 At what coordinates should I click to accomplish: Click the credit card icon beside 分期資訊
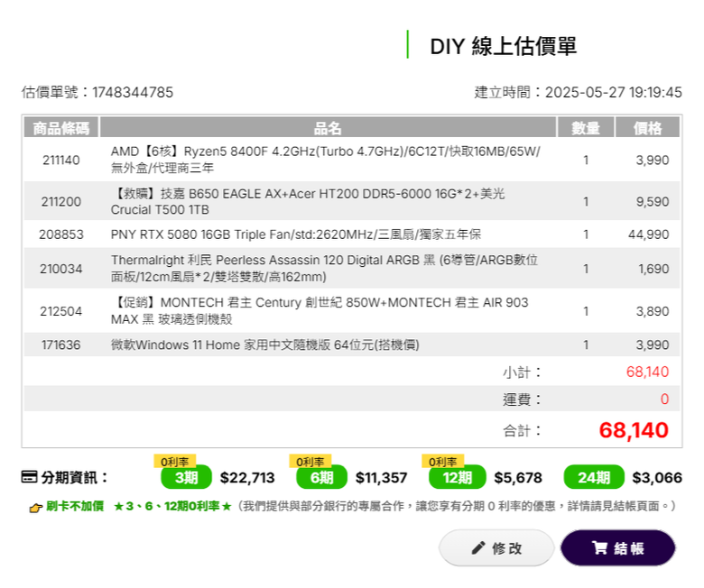click(29, 477)
